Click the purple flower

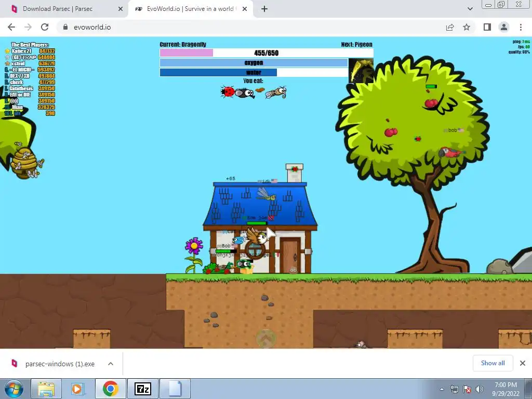pos(194,245)
